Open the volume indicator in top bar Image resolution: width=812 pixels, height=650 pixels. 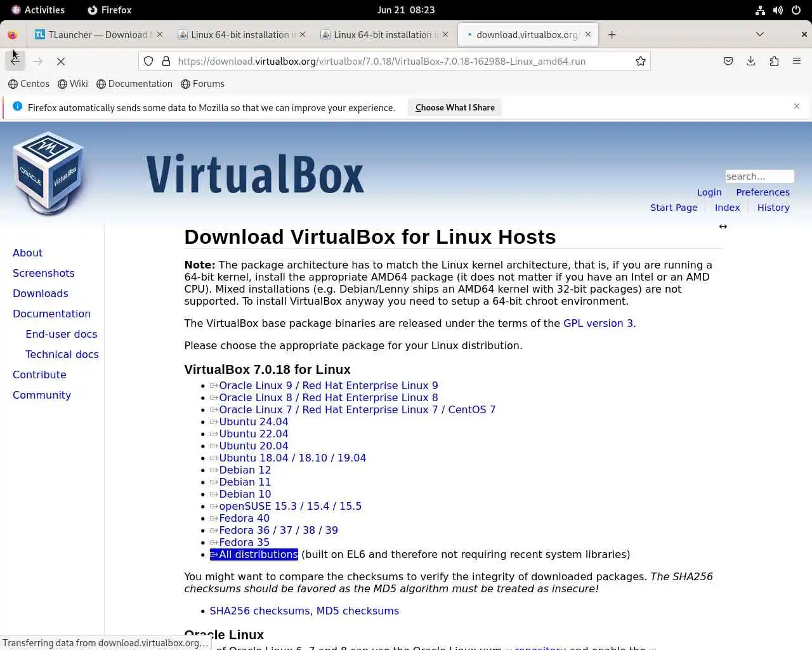coord(778,10)
